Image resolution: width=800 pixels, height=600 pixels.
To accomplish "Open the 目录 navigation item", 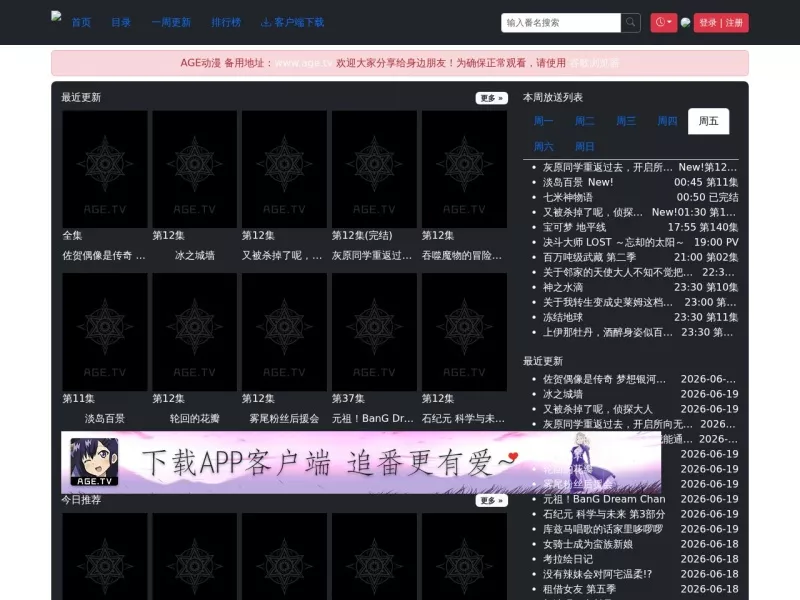I will click(x=121, y=22).
